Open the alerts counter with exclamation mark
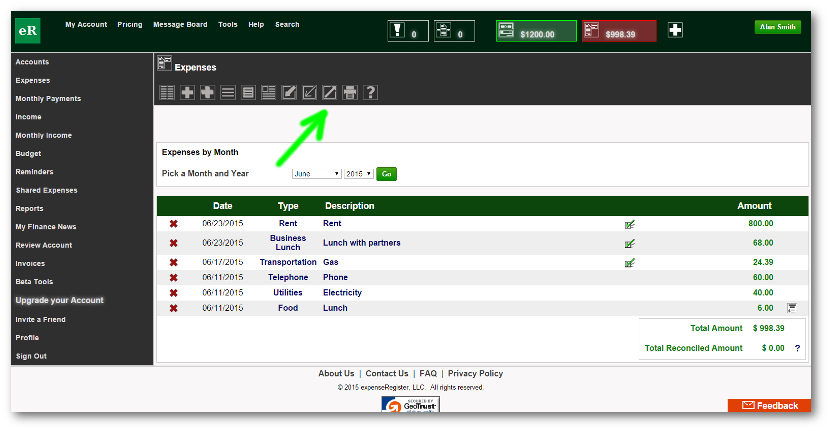Image resolution: width=830 pixels, height=431 pixels. tap(404, 32)
